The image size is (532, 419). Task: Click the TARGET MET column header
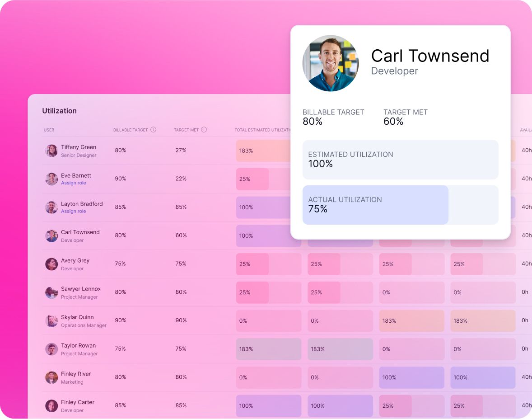pyautogui.click(x=186, y=130)
